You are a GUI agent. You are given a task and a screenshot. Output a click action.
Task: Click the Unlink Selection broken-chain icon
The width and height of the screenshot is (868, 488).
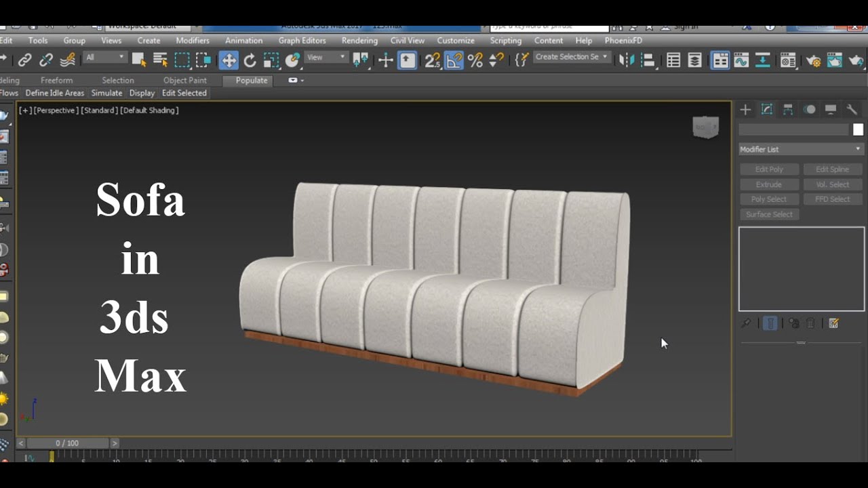point(46,60)
